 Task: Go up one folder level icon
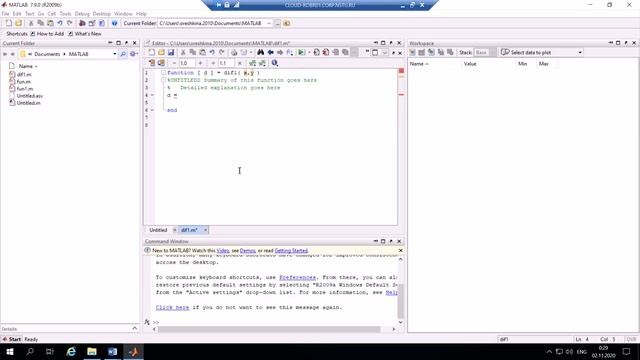[287, 23]
